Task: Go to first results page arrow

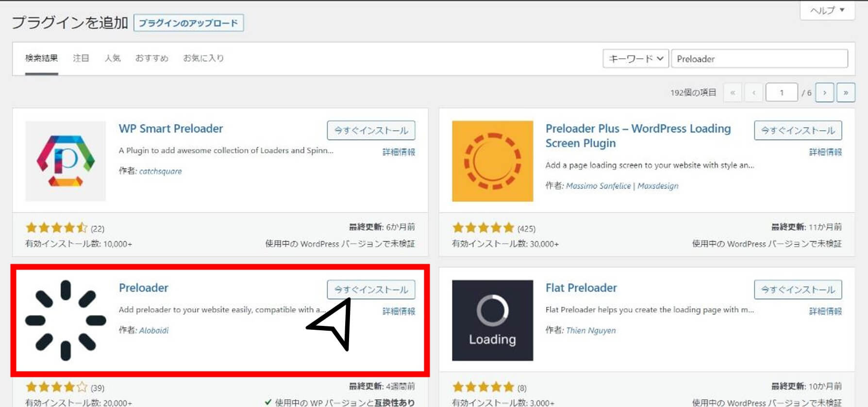Action: coord(733,92)
